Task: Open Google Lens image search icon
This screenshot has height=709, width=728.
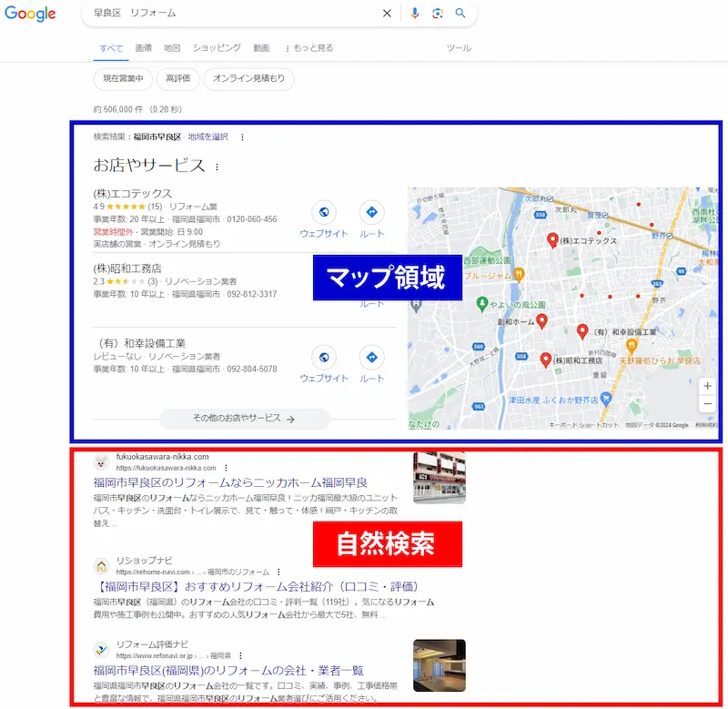Action: tap(438, 14)
